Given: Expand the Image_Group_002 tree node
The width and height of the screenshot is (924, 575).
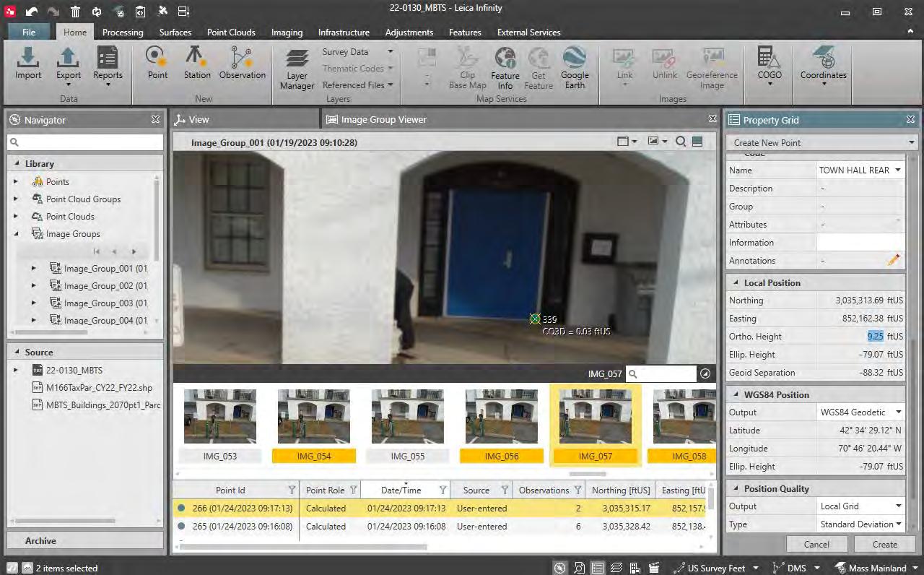Looking at the screenshot, I should [x=33, y=286].
